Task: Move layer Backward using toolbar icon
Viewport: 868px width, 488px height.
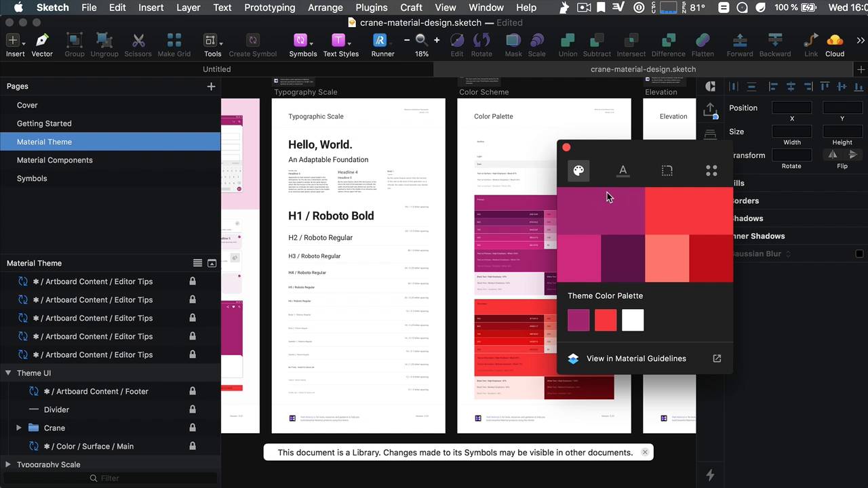Action: (x=775, y=41)
